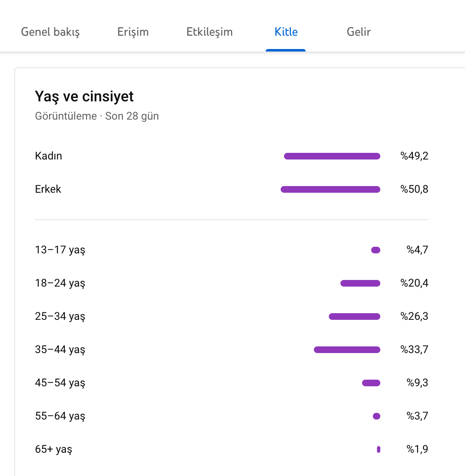Click the Yaş ve cinsiyet card title
Viewport: 465px width, 476px height.
click(x=84, y=96)
